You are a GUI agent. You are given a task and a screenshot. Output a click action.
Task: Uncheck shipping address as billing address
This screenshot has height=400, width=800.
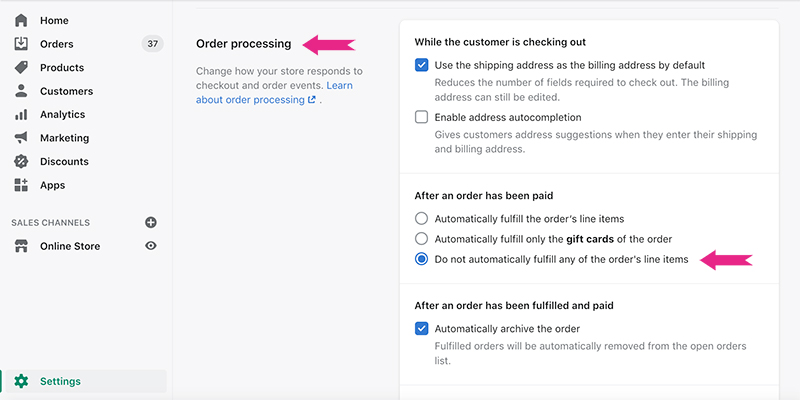tap(421, 65)
